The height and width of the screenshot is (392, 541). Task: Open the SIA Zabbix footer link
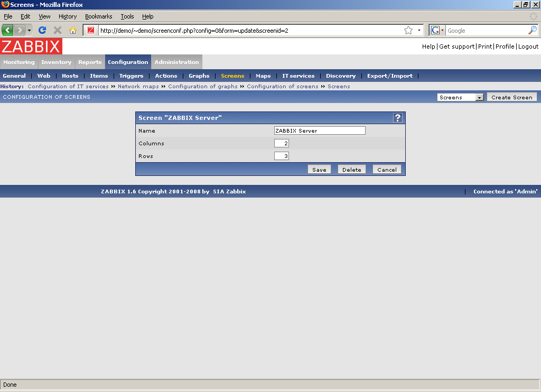coord(229,192)
